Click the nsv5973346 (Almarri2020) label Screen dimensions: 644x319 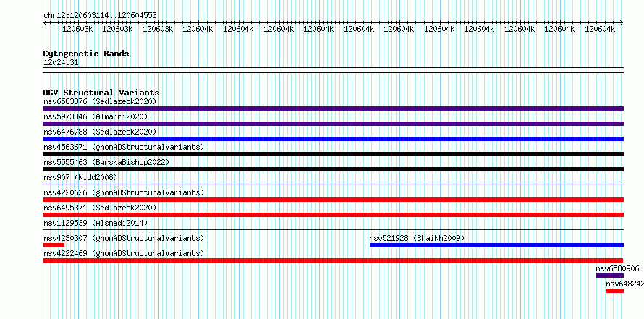(x=96, y=116)
